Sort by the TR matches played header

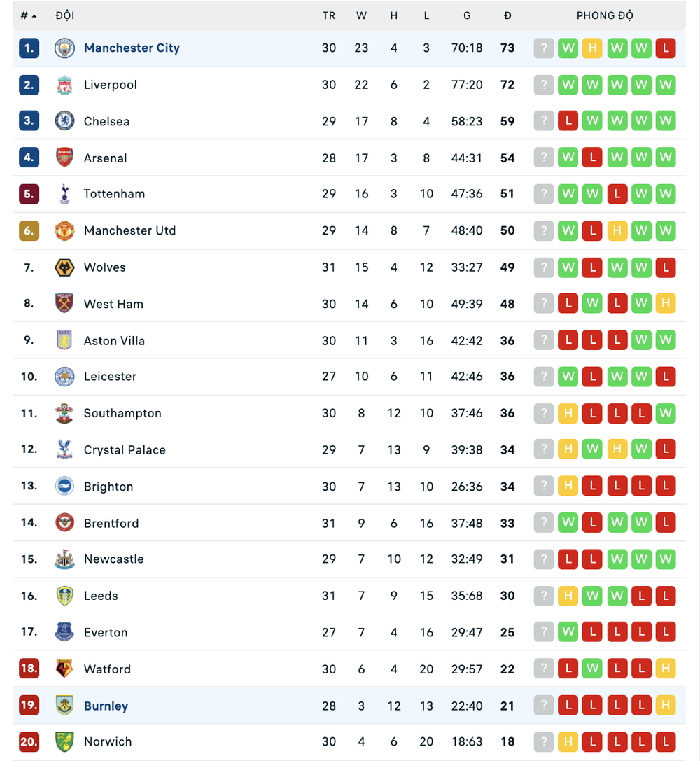[329, 15]
